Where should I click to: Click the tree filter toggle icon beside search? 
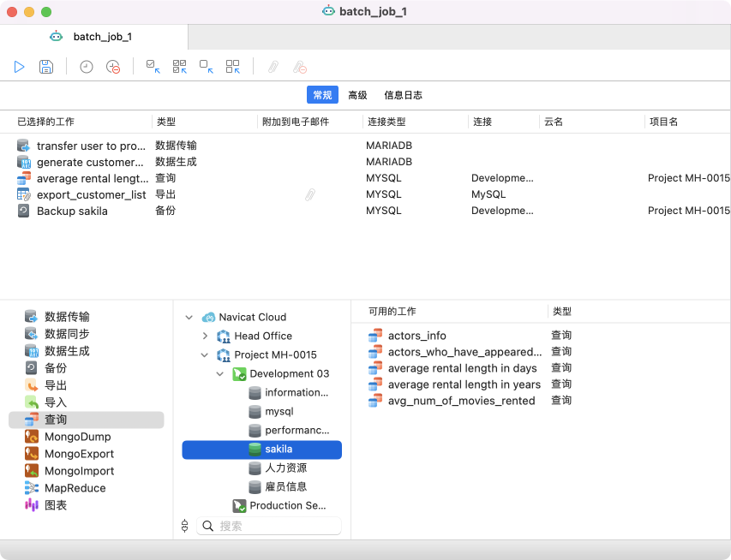coord(184,526)
